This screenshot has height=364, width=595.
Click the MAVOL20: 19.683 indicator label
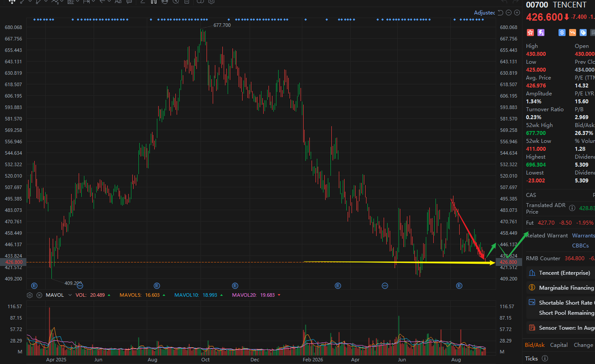[x=254, y=295]
